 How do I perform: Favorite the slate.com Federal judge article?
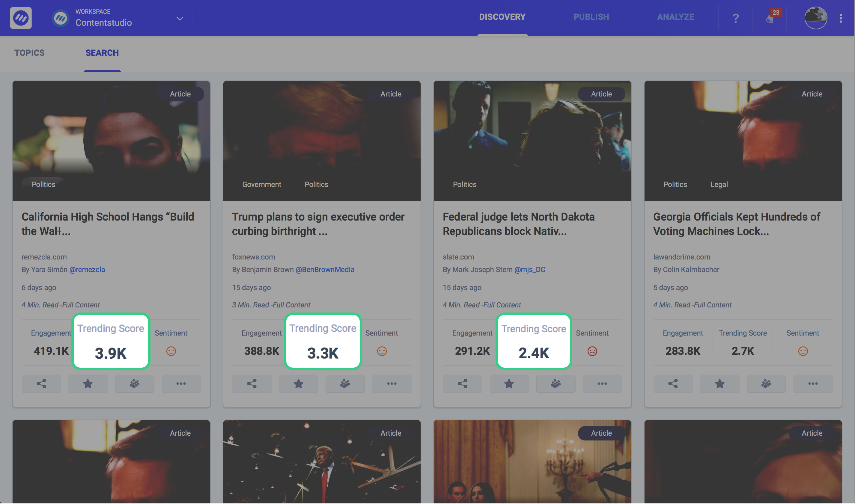pos(509,384)
